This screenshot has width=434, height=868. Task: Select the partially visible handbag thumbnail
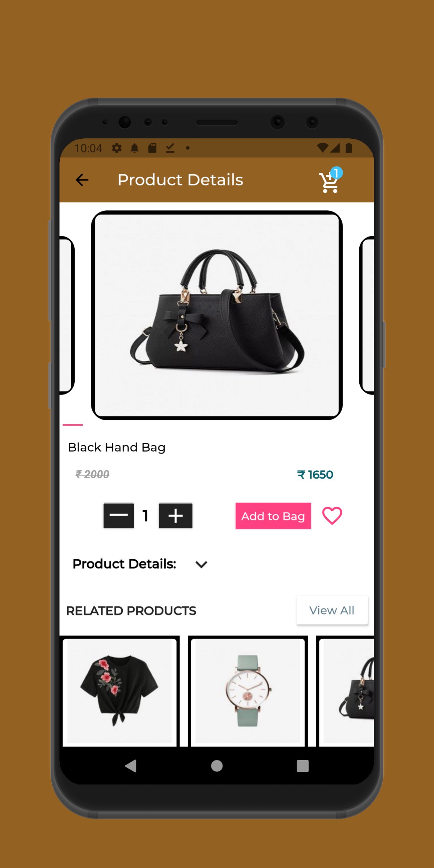(x=347, y=691)
